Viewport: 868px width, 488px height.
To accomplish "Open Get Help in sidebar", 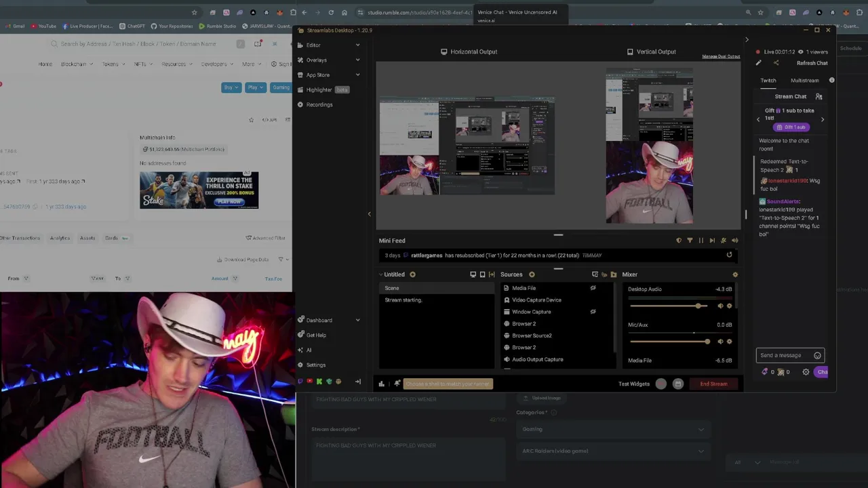I will click(316, 335).
